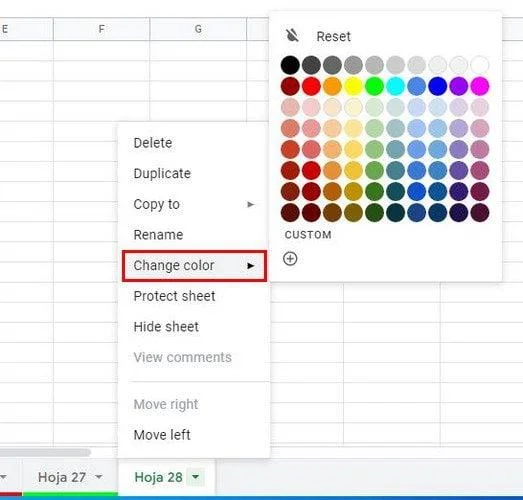Select Delete from the sheet menu
The height and width of the screenshot is (500, 523).
pyautogui.click(x=153, y=143)
